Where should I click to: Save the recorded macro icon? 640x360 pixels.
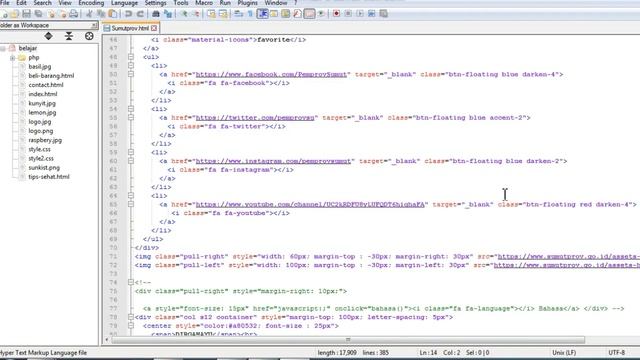[x=383, y=14]
